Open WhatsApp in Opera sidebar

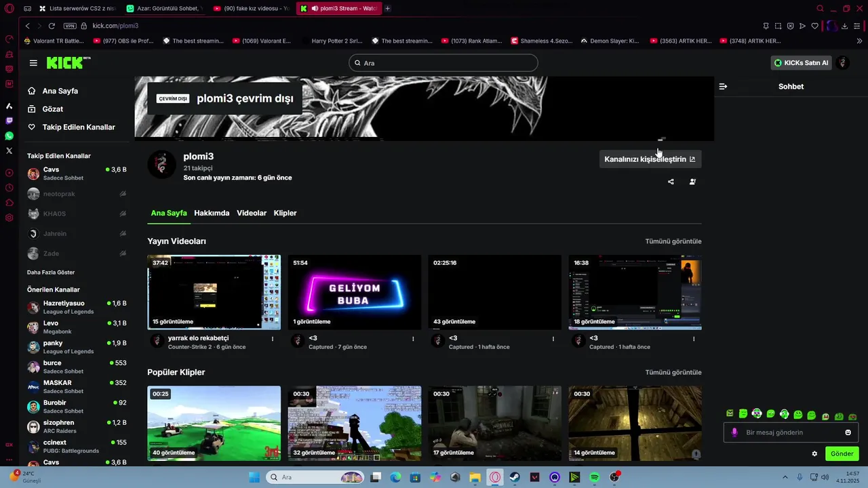(x=9, y=136)
